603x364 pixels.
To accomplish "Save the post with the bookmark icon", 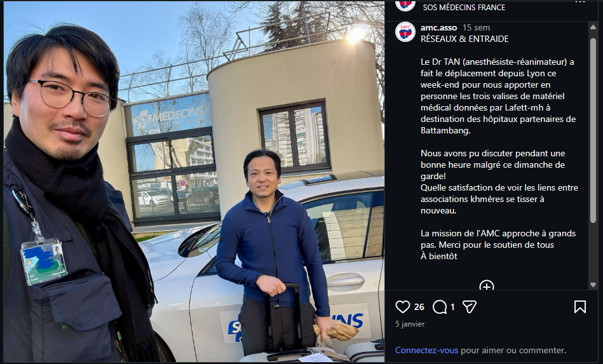I will pyautogui.click(x=580, y=307).
